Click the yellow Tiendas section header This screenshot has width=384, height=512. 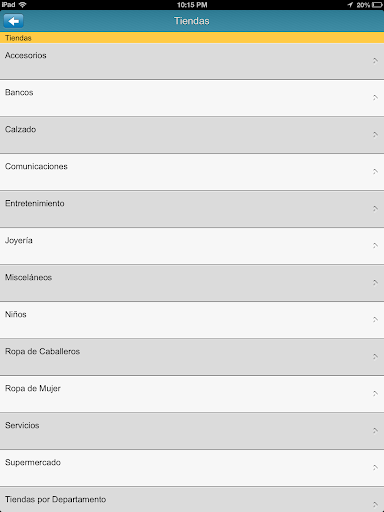(192, 38)
